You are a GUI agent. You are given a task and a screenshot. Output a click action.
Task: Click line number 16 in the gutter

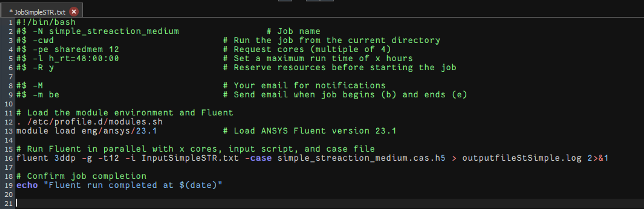click(x=9, y=158)
